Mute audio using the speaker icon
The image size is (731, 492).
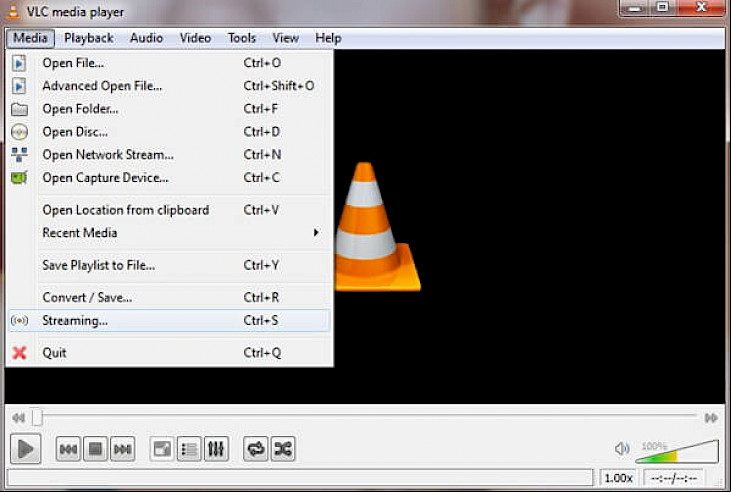pyautogui.click(x=622, y=449)
